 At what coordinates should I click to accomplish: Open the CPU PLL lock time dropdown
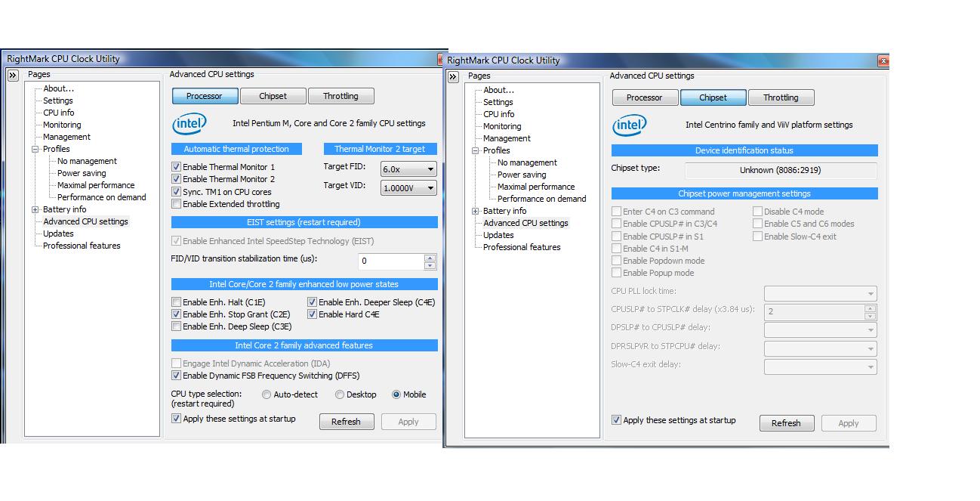point(821,293)
